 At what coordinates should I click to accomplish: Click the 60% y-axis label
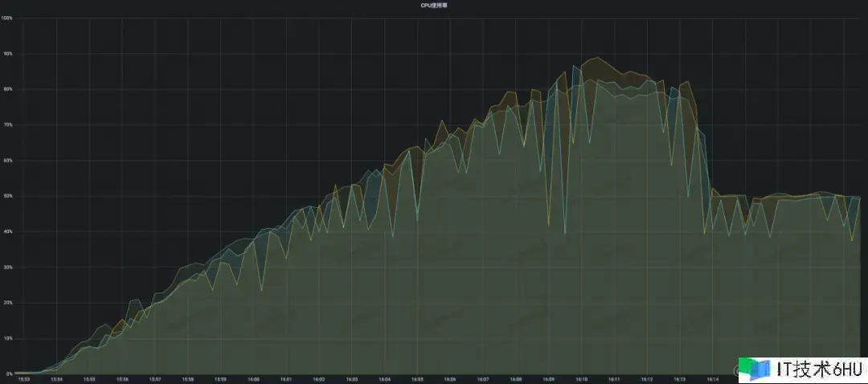[x=6, y=161]
